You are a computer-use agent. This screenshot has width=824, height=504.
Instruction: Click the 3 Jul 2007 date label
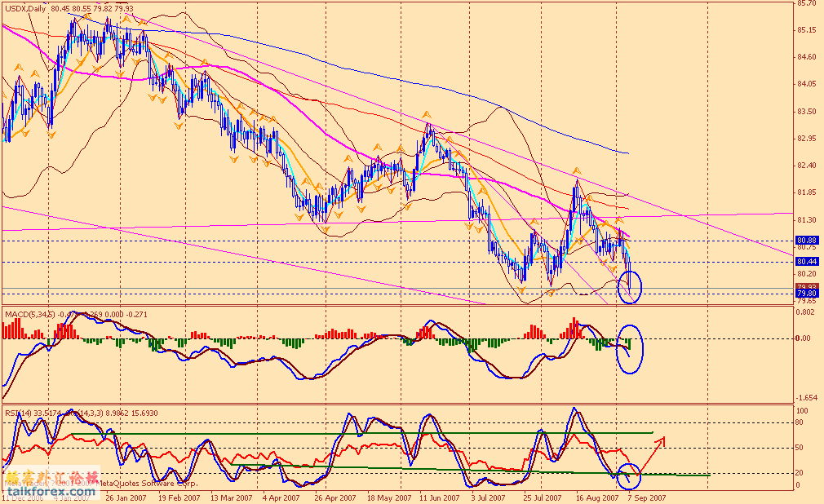click(488, 497)
